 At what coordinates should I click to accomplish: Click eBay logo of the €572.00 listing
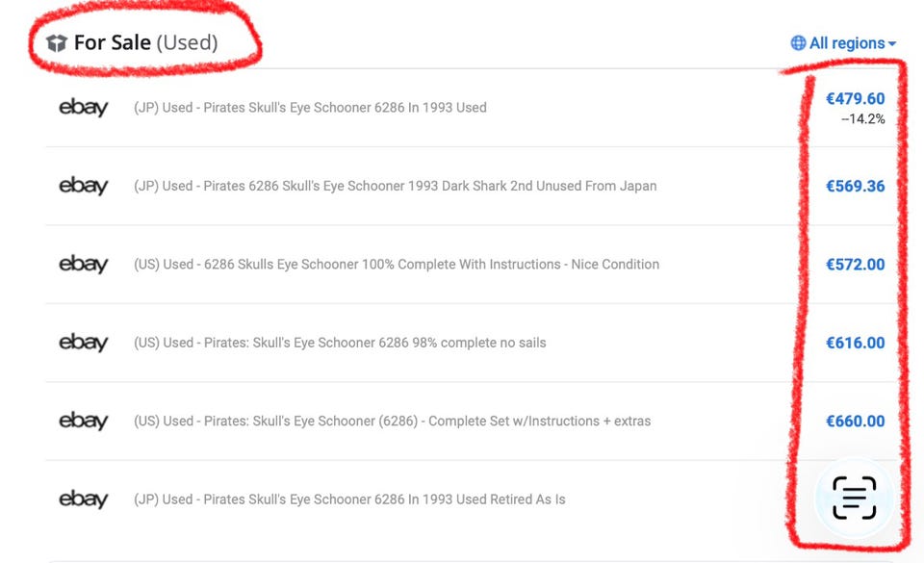(84, 265)
